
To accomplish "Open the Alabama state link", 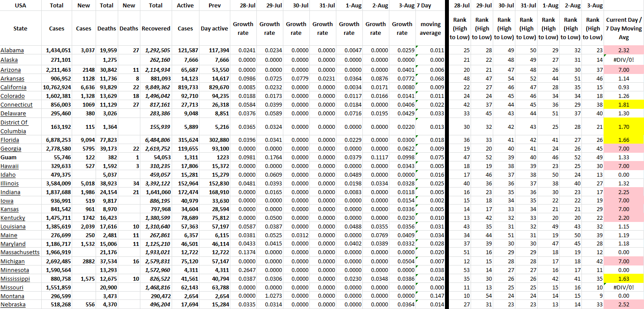I will click(x=12, y=50).
